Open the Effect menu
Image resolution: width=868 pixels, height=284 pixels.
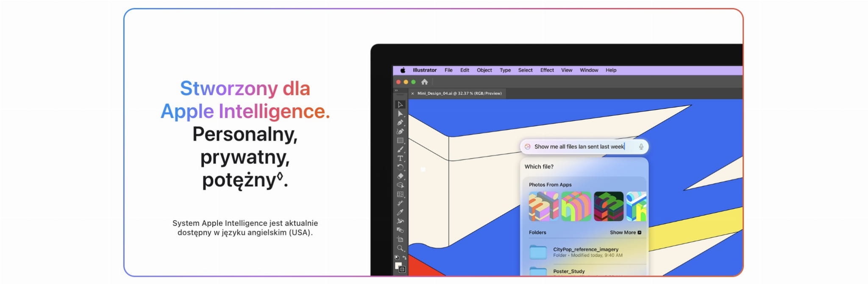point(547,70)
